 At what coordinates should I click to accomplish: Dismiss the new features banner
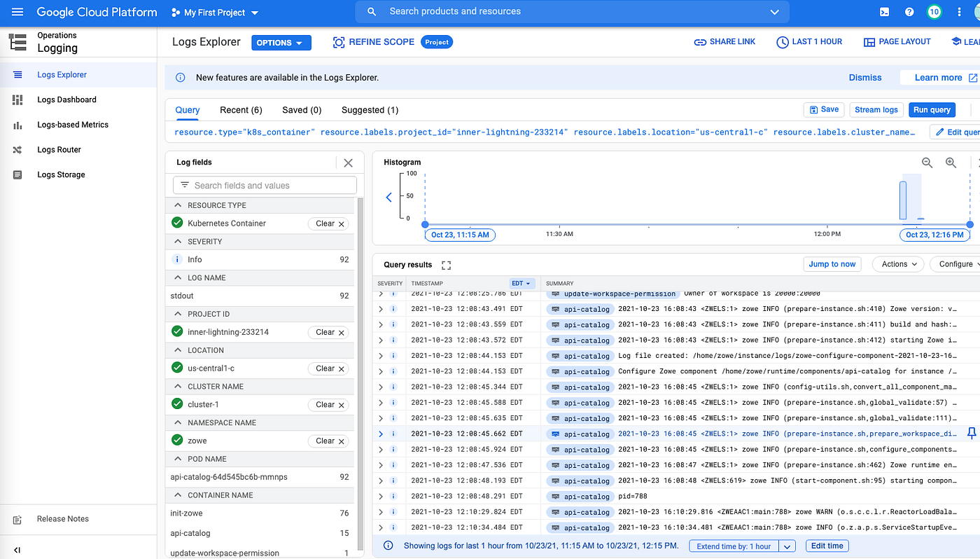865,78
